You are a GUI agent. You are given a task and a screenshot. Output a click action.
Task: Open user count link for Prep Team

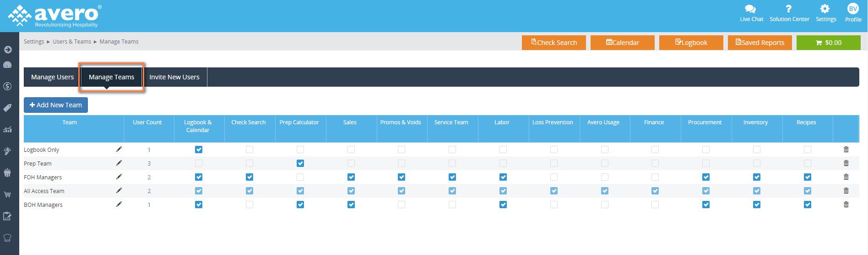click(x=149, y=164)
